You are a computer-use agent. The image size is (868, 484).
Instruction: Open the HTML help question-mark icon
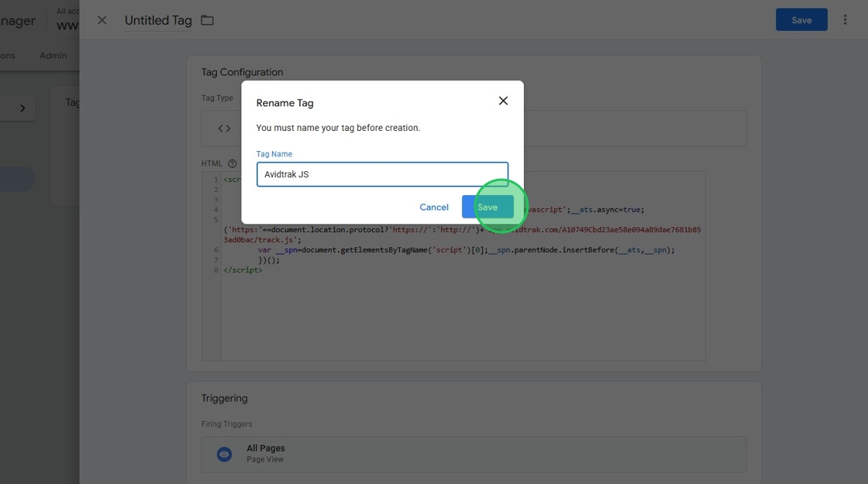[x=232, y=163]
